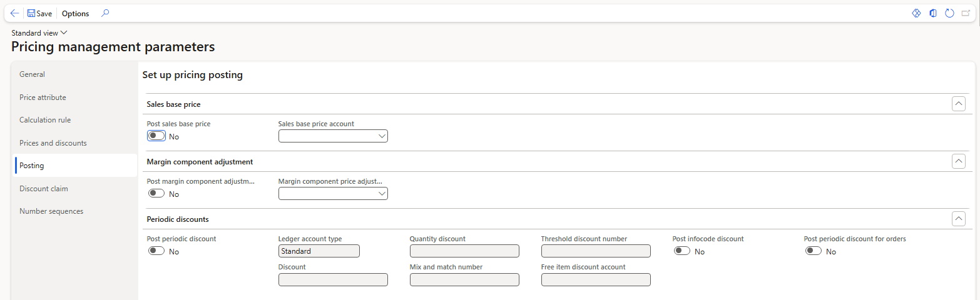Click the Sales base price header
980x300 pixels.
pos(173,104)
